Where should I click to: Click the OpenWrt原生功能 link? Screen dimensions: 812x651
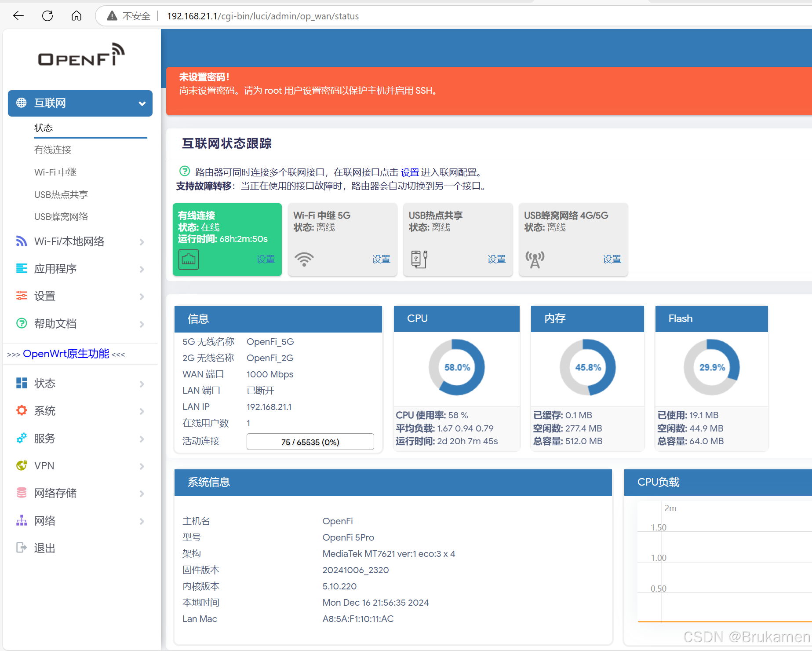tap(66, 354)
